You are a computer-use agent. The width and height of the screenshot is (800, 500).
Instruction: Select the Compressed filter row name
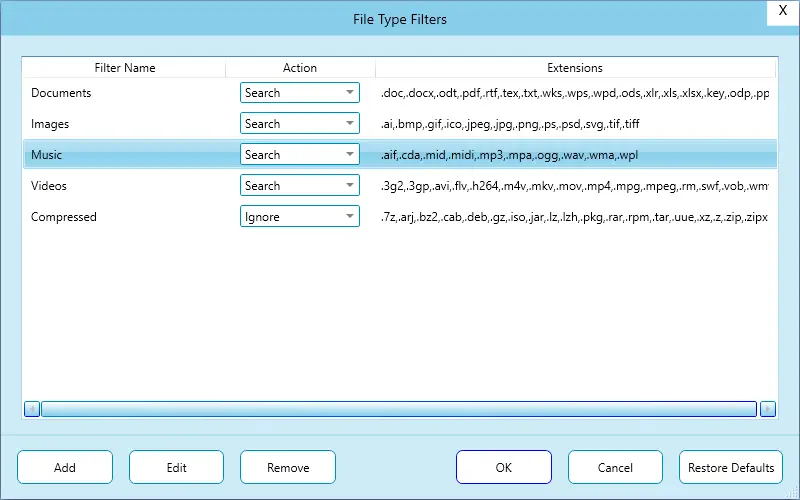click(x=64, y=217)
